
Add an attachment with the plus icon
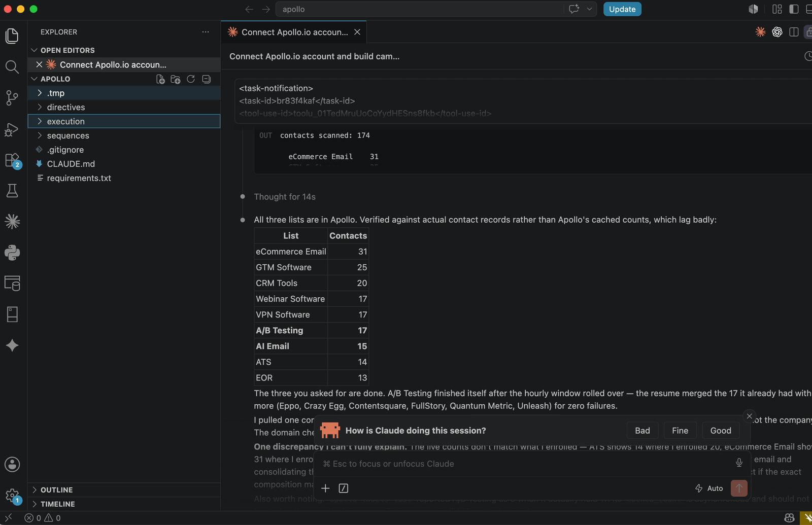click(325, 488)
